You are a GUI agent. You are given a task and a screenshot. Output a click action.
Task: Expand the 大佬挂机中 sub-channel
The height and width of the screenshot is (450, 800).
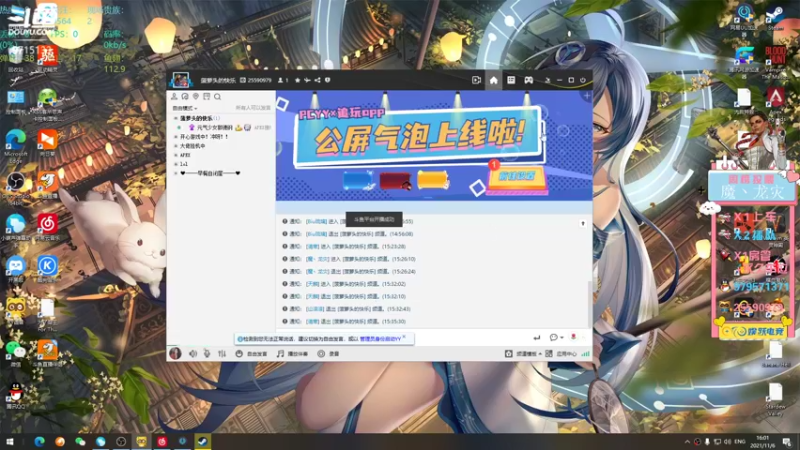176,146
